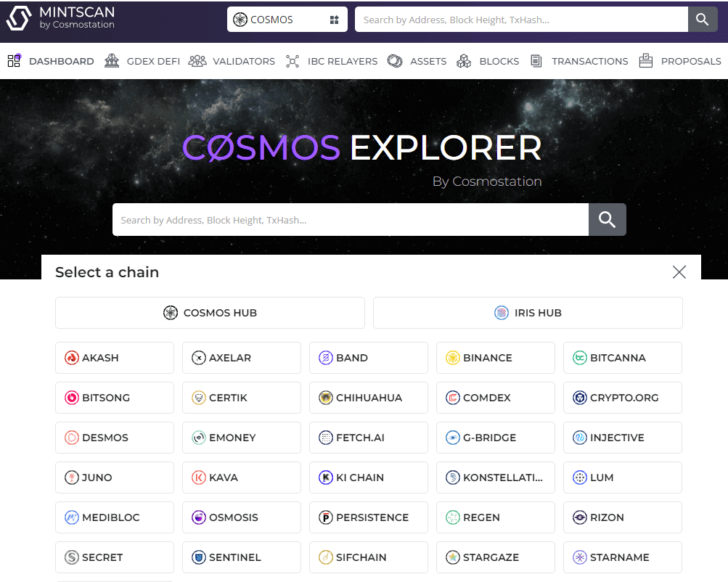Screen dimensions: 728x582
Task: Click the Cosmos Hub button
Action: coord(209,313)
